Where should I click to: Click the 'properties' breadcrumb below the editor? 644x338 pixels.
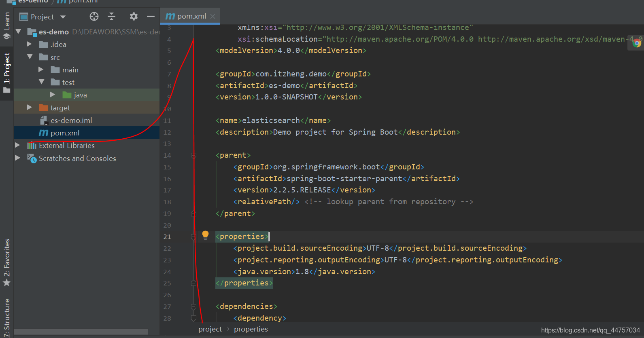251,329
